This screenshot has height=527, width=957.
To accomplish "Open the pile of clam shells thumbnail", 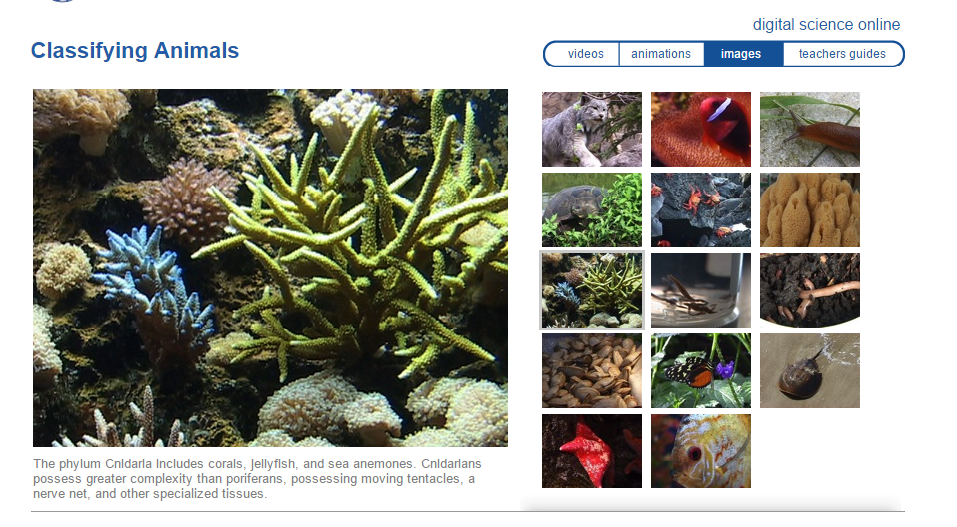I will 591,371.
